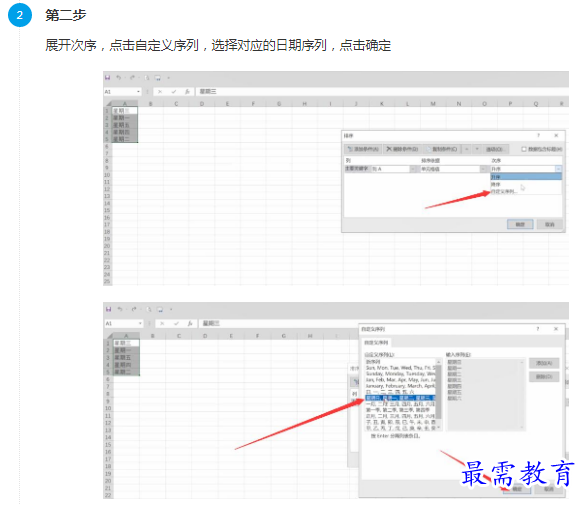Click the Options button in Sort dialog

495,149
